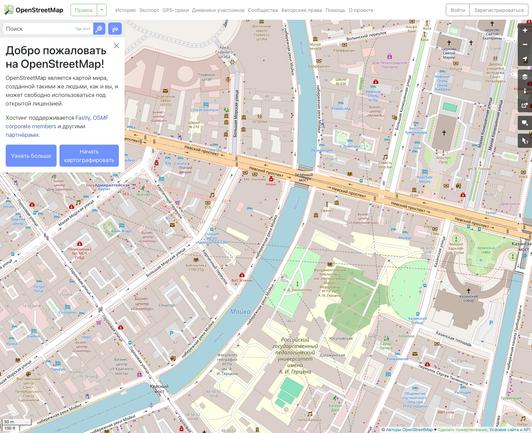This screenshot has height=433, width=532.
Task: Click the Узнать больше button
Action: click(x=31, y=156)
